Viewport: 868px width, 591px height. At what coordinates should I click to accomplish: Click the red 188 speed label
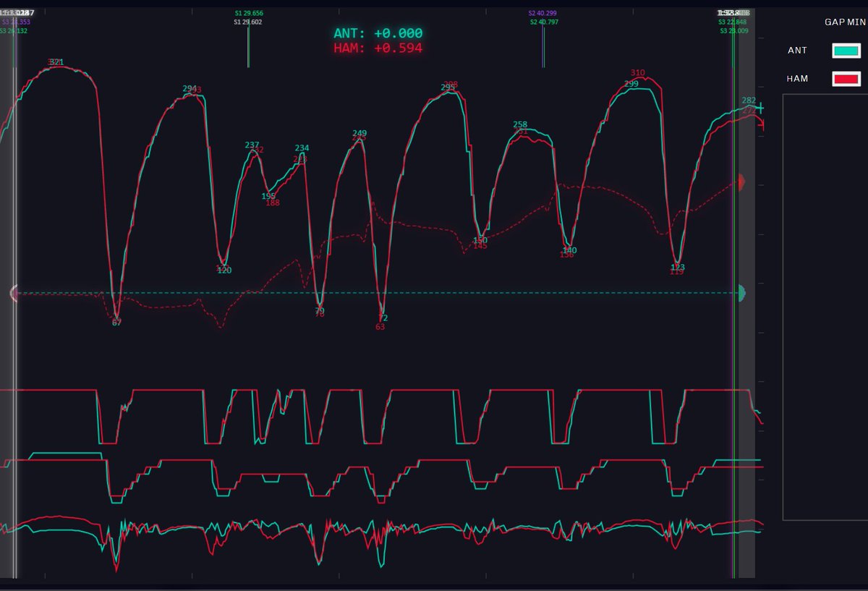(273, 203)
